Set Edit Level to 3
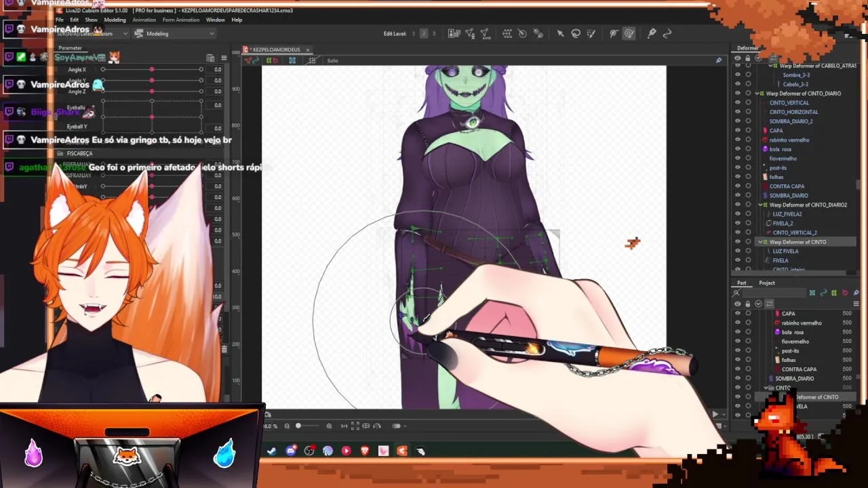The height and width of the screenshot is (488, 868). [434, 33]
